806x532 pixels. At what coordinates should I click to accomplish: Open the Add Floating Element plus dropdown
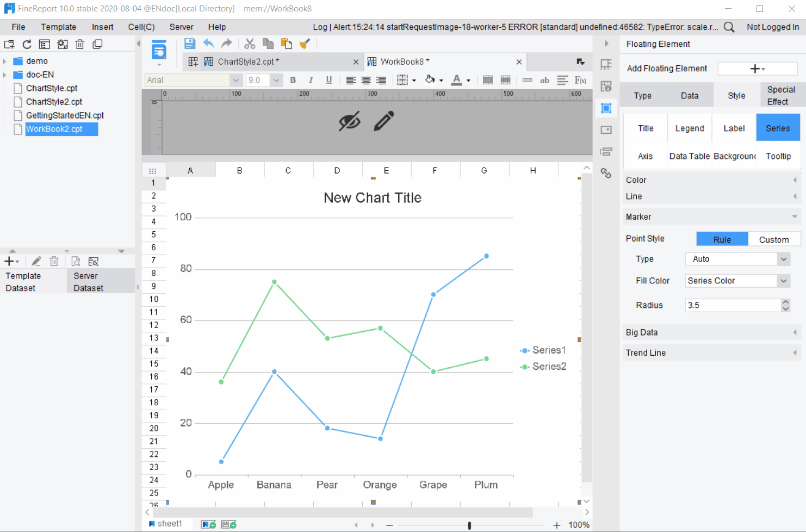tap(758, 69)
